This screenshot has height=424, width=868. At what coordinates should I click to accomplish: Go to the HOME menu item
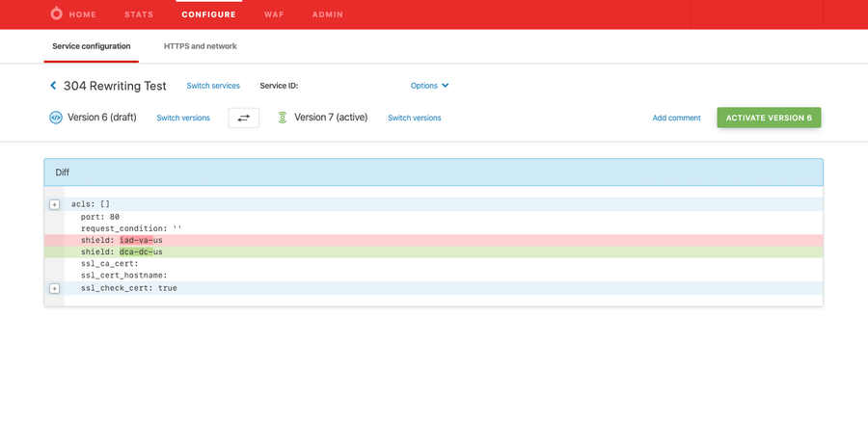[82, 14]
